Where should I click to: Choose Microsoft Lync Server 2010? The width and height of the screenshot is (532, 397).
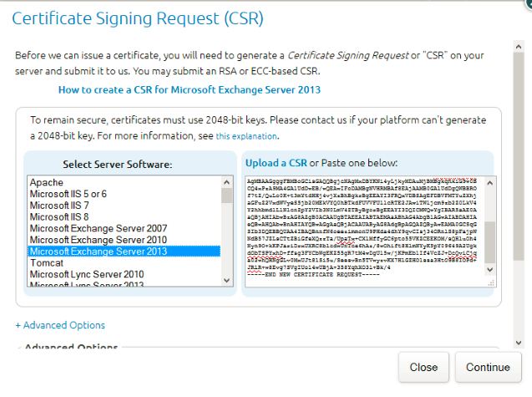click(x=86, y=274)
